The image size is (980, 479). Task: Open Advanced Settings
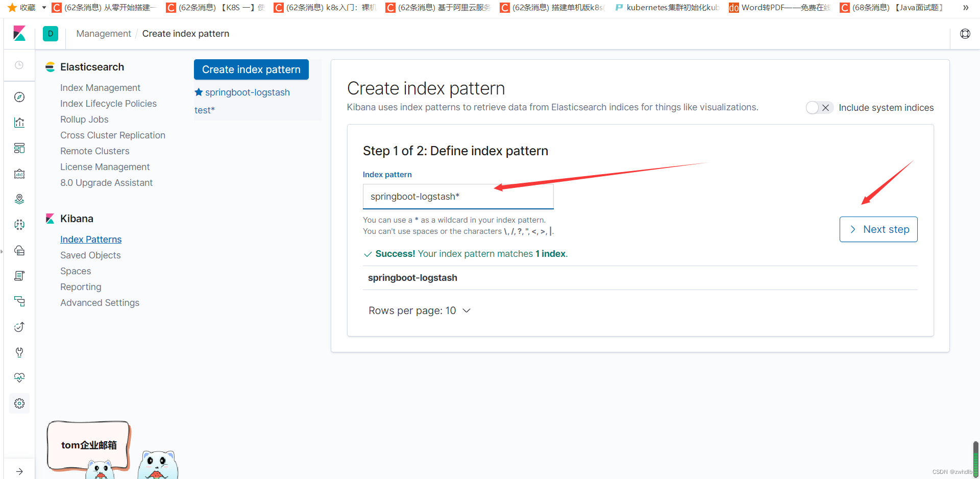pyautogui.click(x=100, y=303)
